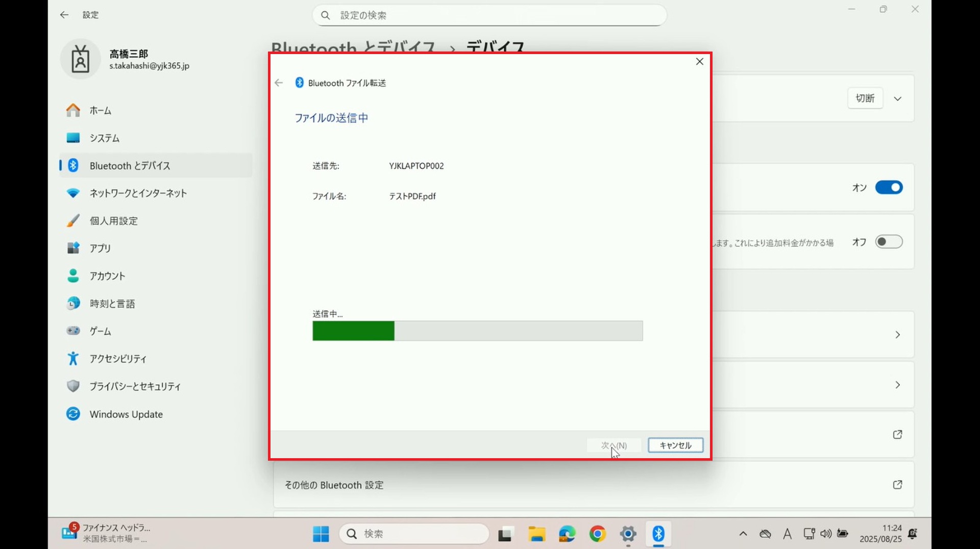Click the 設定の検索 search field
Image resolution: width=980 pixels, height=549 pixels.
(490, 15)
